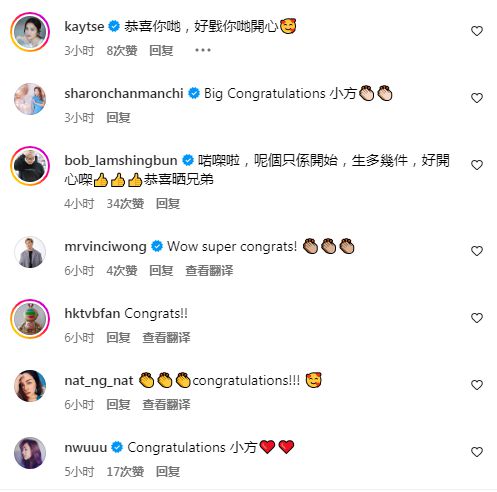The height and width of the screenshot is (492, 497).
Task: Click the nwuuu username link
Action: click(86, 447)
